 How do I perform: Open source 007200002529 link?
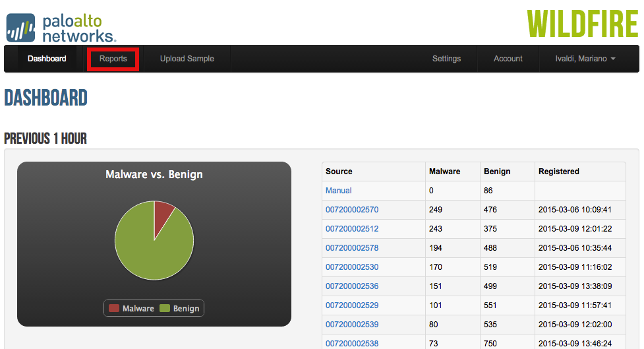pyautogui.click(x=352, y=305)
